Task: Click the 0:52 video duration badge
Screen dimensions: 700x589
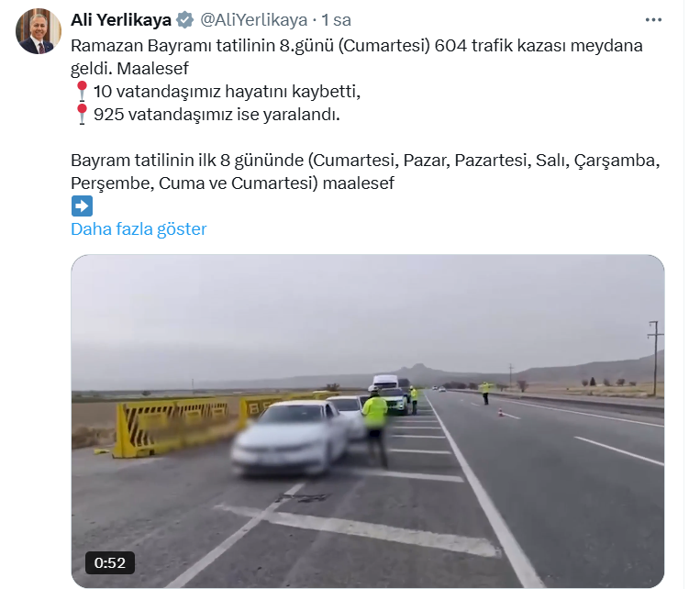Action: [110, 562]
